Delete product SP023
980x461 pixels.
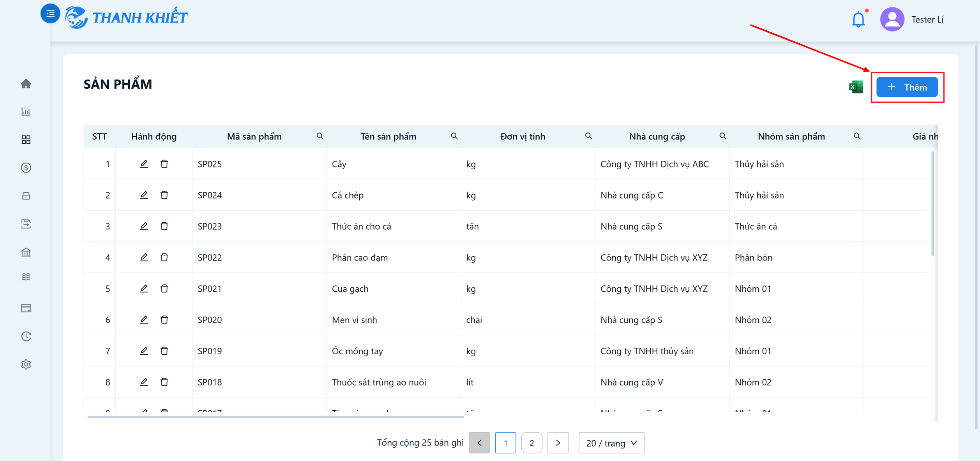tap(164, 226)
